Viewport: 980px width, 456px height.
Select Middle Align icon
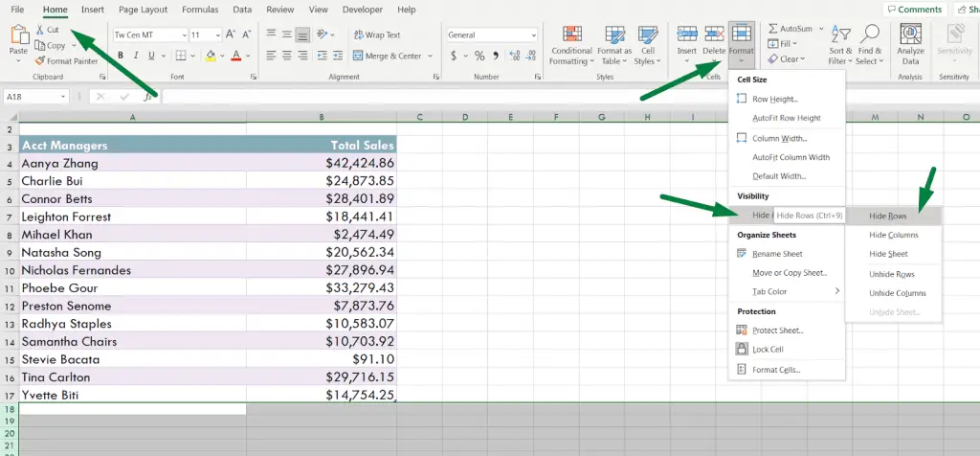[287, 34]
